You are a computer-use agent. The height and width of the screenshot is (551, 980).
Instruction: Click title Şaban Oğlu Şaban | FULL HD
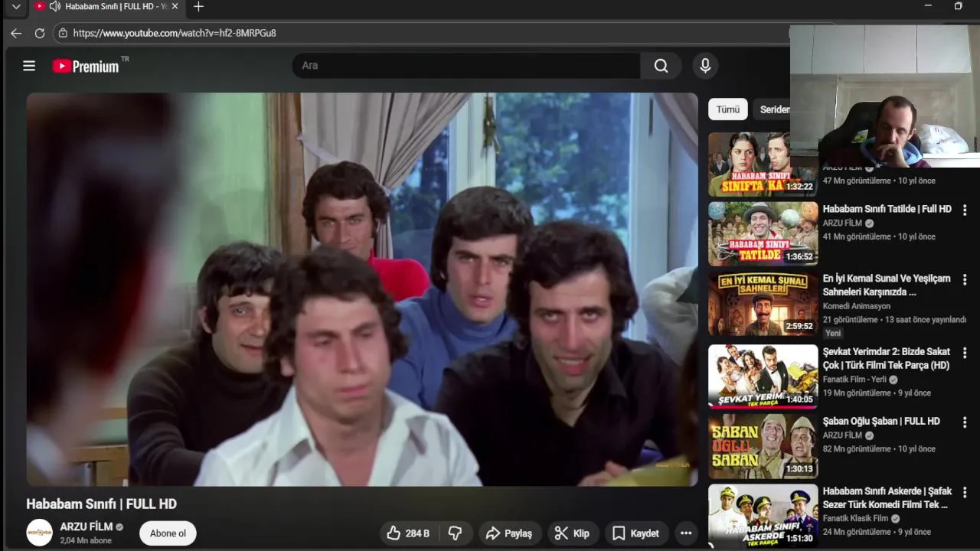pos(881,421)
